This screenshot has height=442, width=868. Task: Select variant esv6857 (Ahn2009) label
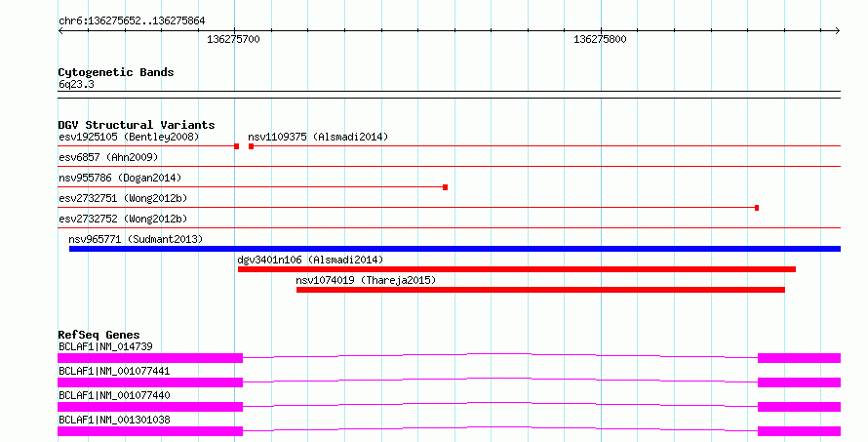(108, 157)
